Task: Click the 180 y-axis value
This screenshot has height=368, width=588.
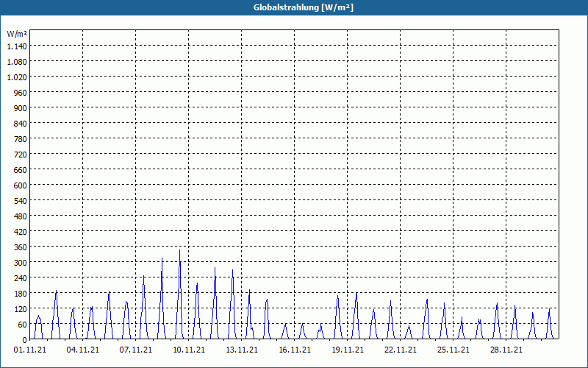Action: pos(21,293)
